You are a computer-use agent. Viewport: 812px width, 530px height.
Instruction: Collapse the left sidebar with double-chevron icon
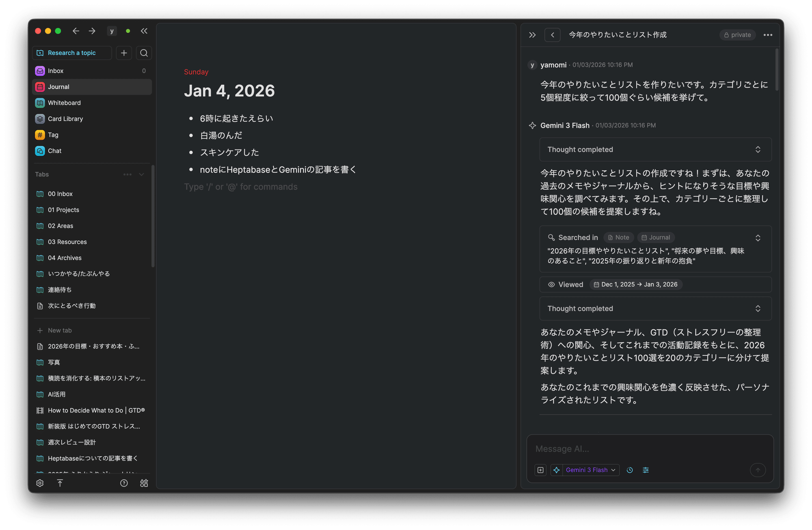coord(144,30)
